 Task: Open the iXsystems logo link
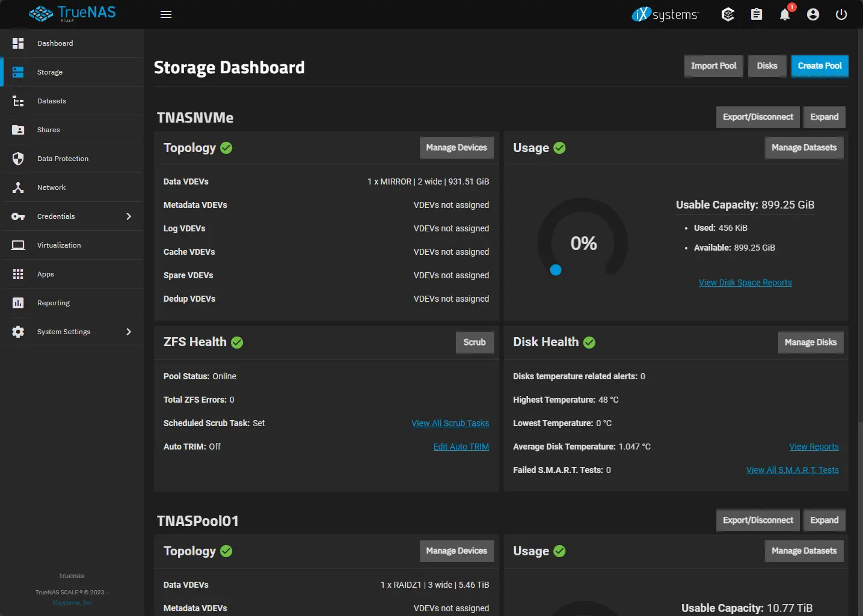coord(665,14)
